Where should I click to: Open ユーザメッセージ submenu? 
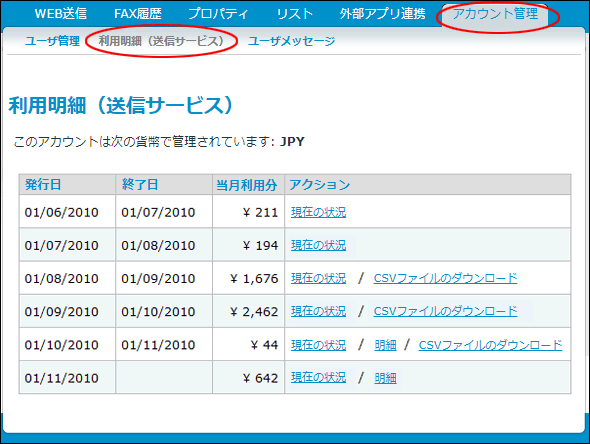click(x=291, y=41)
